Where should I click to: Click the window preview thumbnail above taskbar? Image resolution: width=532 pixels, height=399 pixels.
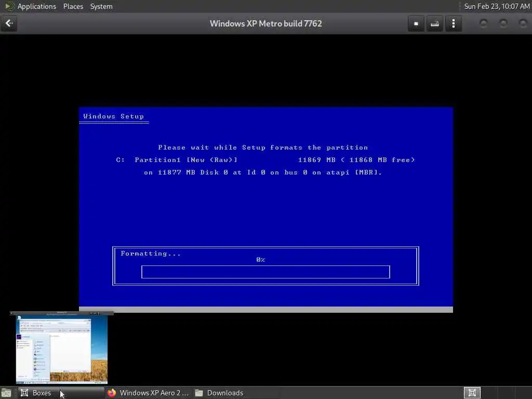[x=62, y=348]
